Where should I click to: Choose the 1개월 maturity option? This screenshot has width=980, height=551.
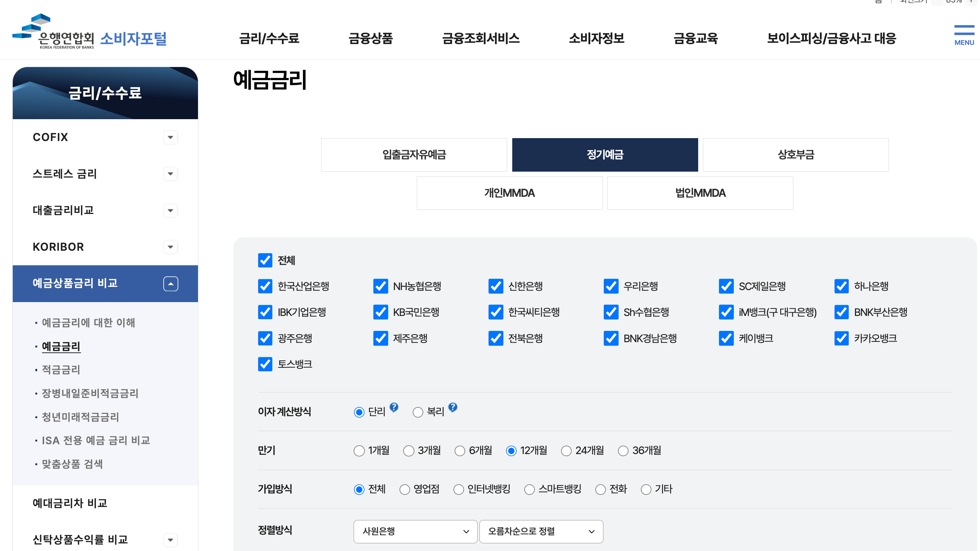[x=359, y=451]
